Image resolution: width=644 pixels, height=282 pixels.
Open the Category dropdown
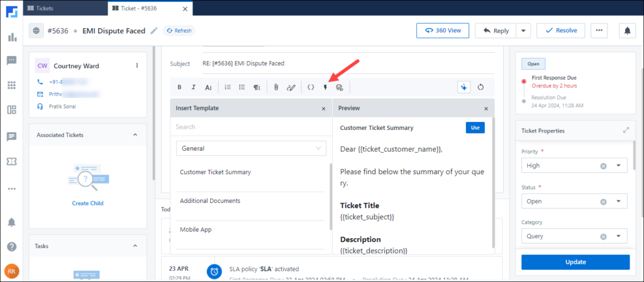(618, 237)
